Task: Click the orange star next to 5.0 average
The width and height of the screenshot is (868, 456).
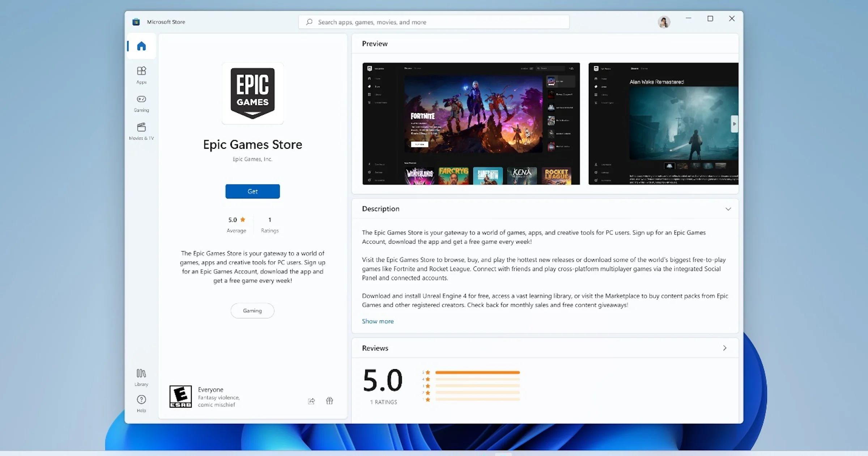Action: coord(243,219)
